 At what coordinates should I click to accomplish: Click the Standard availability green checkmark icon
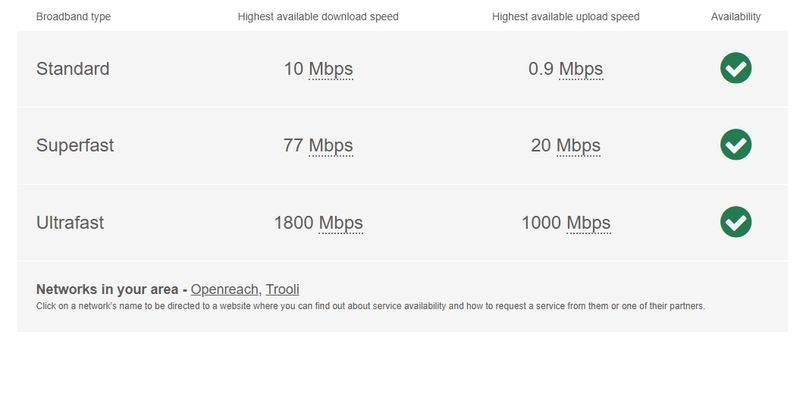tap(735, 68)
